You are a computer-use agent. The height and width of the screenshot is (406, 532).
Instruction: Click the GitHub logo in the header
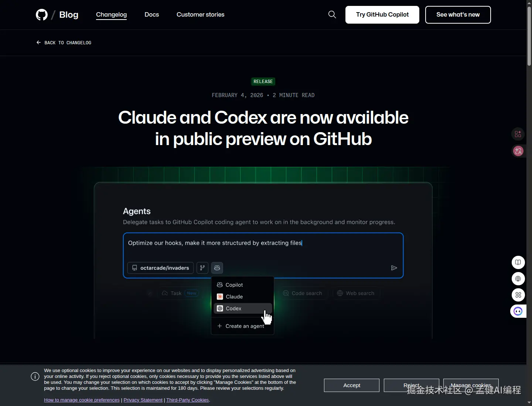(41, 15)
